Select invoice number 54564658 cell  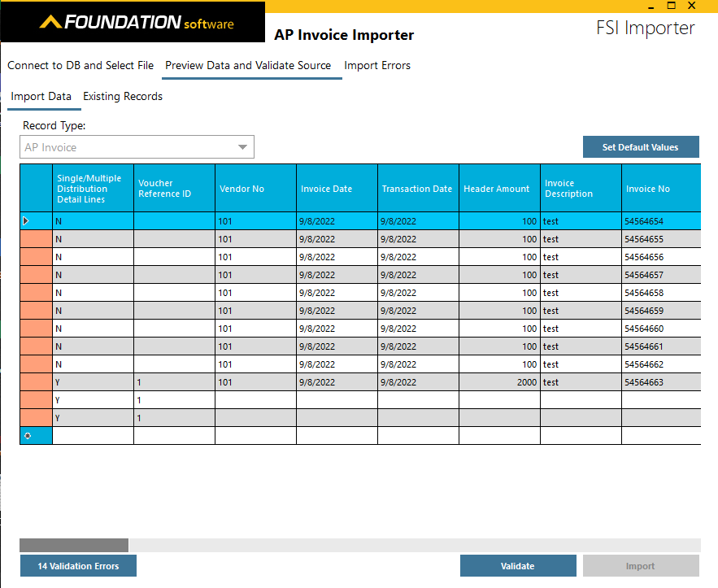(x=661, y=293)
